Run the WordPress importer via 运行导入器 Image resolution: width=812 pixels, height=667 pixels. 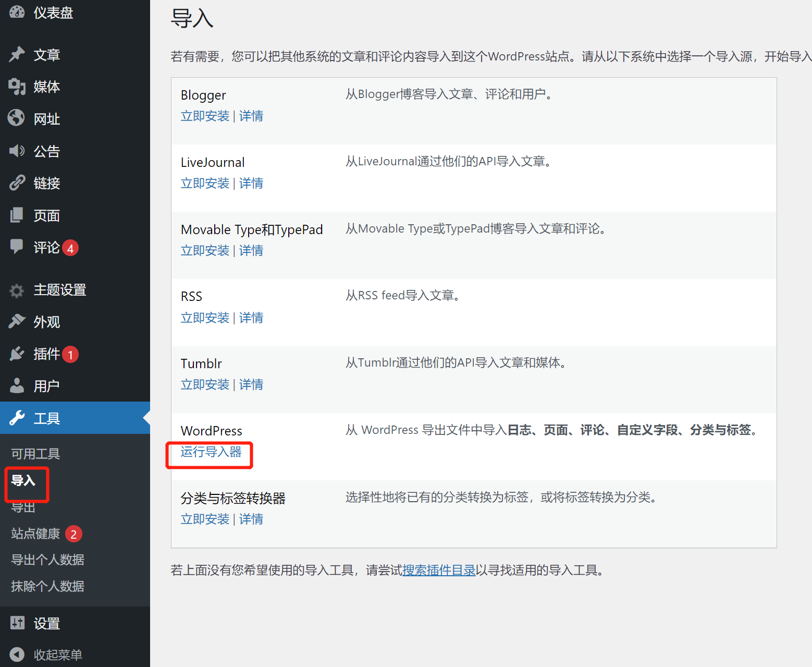pyautogui.click(x=211, y=452)
